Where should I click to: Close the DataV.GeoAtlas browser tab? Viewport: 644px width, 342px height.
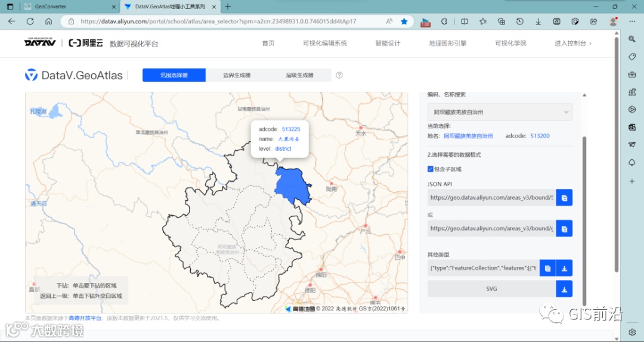[x=214, y=7]
